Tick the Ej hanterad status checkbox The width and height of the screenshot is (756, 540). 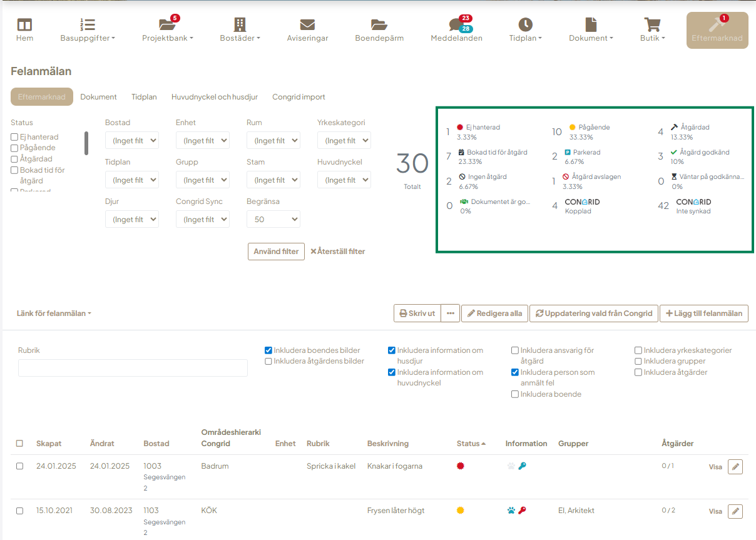click(x=14, y=137)
